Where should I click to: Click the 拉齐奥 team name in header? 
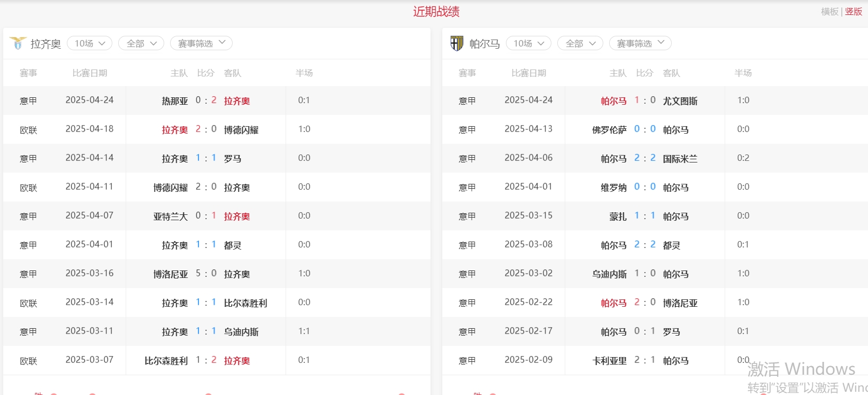[x=45, y=44]
